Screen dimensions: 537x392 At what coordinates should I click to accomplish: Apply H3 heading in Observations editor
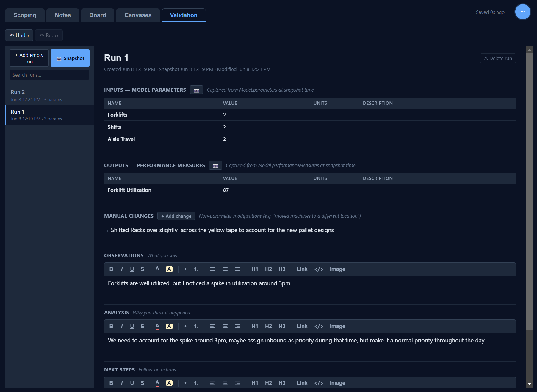click(x=282, y=269)
